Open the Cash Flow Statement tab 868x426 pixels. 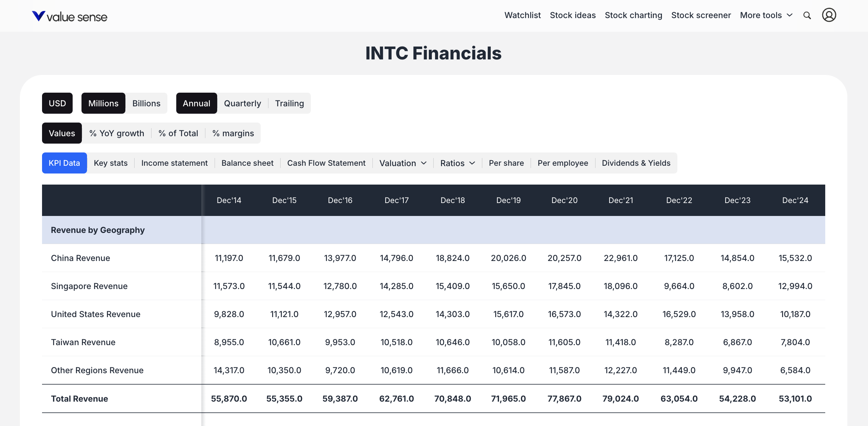[x=326, y=163]
